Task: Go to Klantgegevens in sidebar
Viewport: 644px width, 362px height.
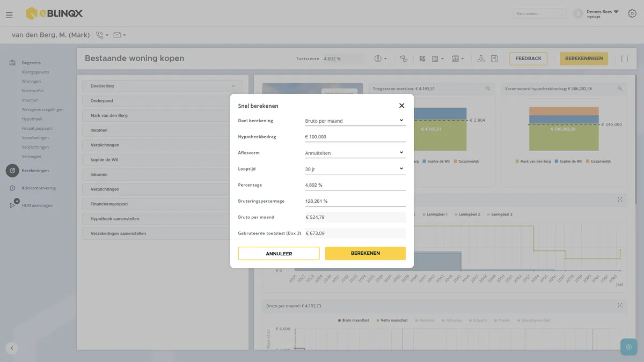Action: pyautogui.click(x=35, y=72)
